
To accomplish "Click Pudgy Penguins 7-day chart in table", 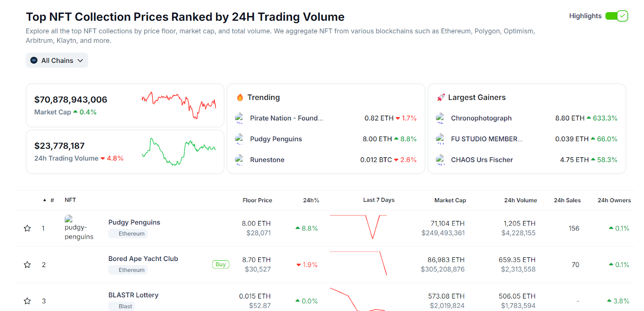I will [358, 227].
